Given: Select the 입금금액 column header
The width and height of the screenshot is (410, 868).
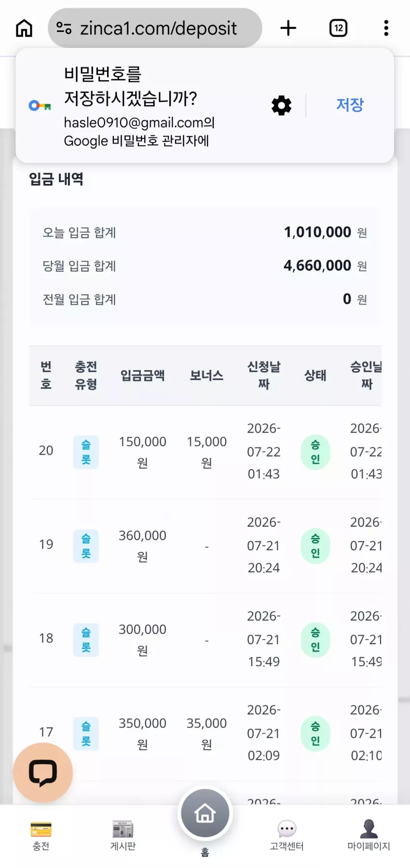Looking at the screenshot, I should coord(143,376).
